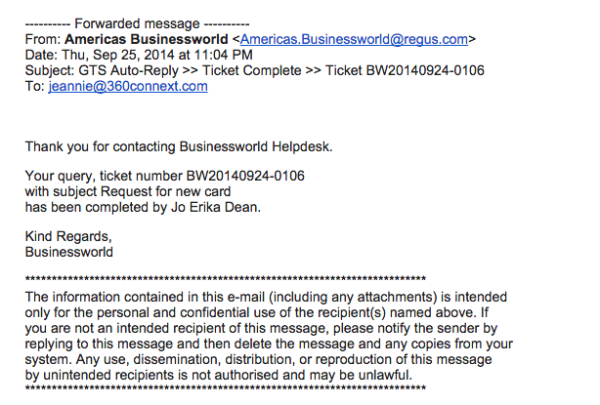Click the bottom asterisk divider line
The width and height of the screenshot is (600, 405).
coord(225,387)
